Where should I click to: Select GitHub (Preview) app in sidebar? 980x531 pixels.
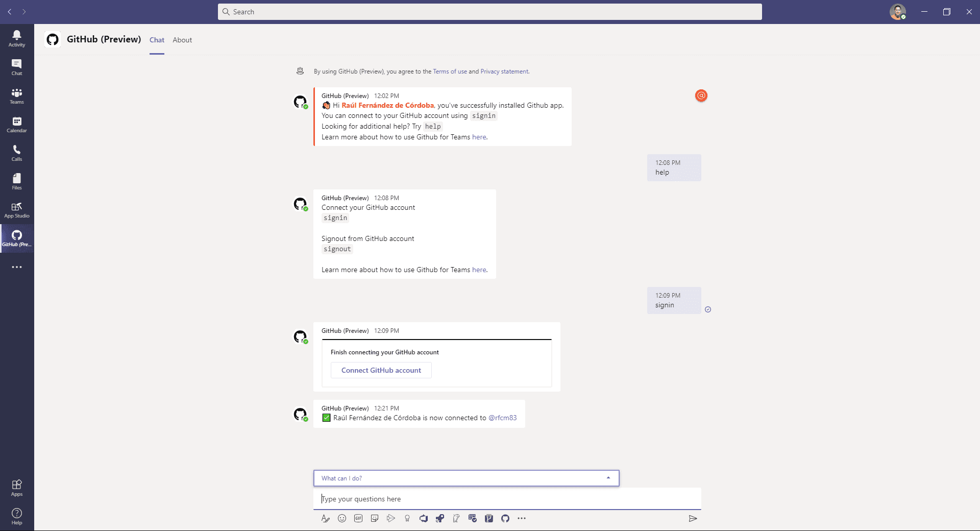click(x=17, y=238)
